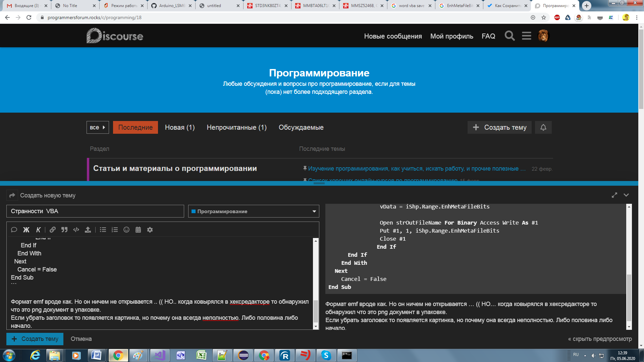Open the emoji picker in composer
Screen dimensions: 644x362
pyautogui.click(x=126, y=230)
